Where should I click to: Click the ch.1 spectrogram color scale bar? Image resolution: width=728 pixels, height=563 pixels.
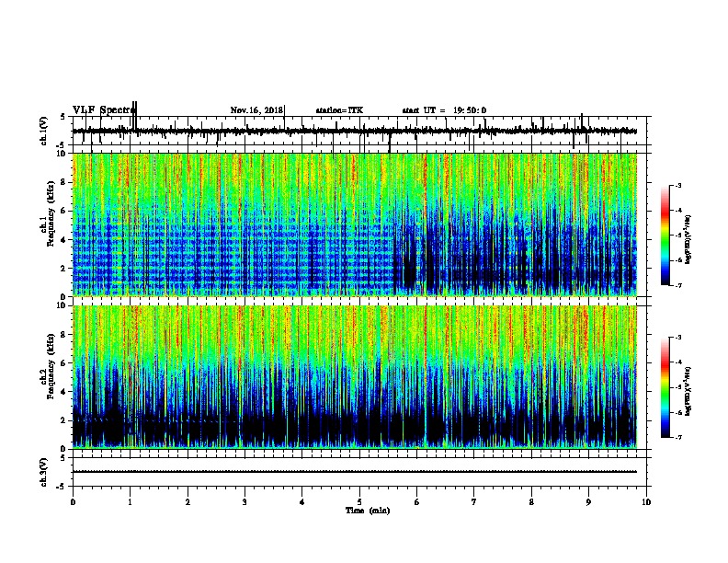[665, 236]
